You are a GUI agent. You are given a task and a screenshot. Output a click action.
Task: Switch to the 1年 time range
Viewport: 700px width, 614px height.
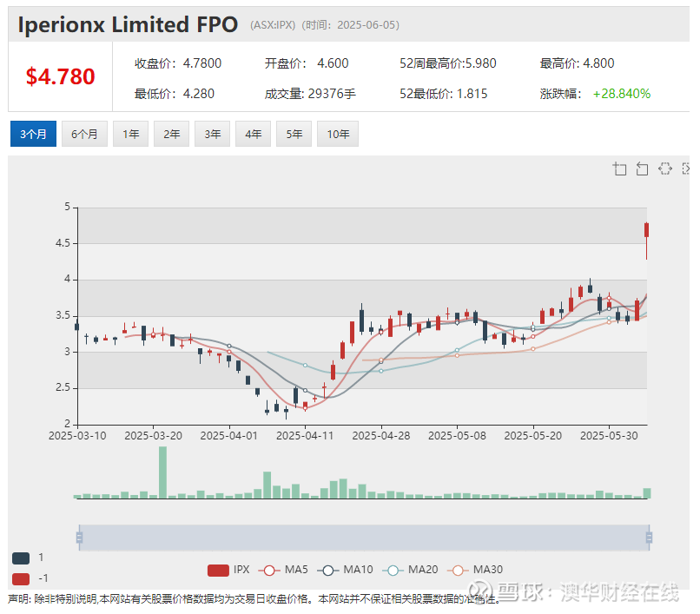[x=130, y=134]
